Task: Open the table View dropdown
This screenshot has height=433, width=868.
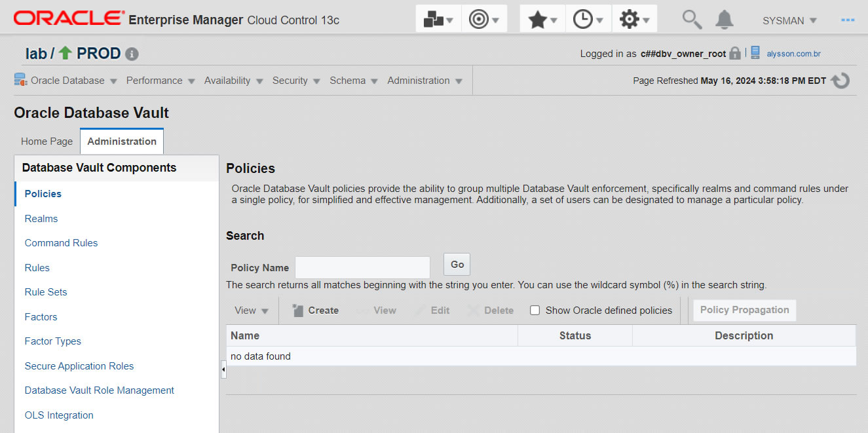Action: (x=252, y=311)
